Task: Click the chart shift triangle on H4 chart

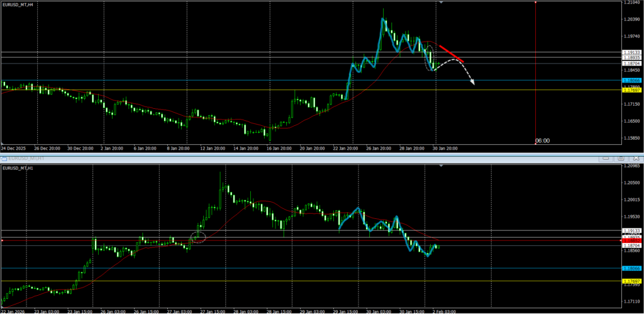Action: coord(441,3)
